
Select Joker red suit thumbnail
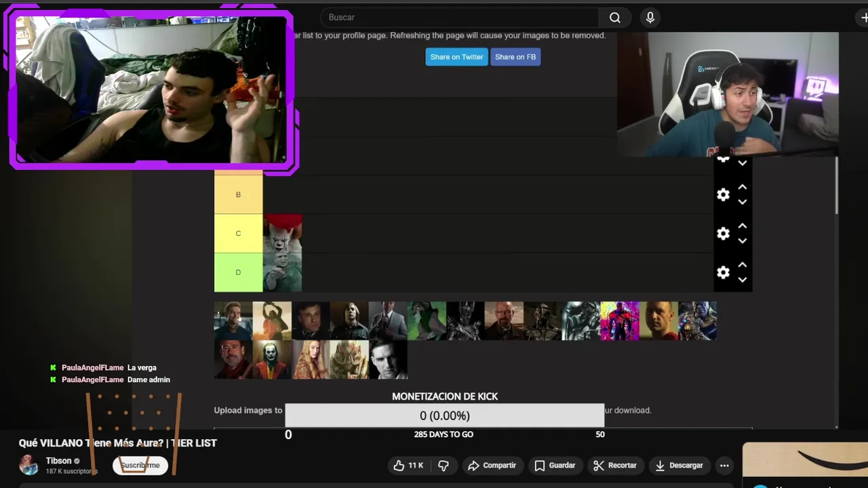(x=272, y=360)
